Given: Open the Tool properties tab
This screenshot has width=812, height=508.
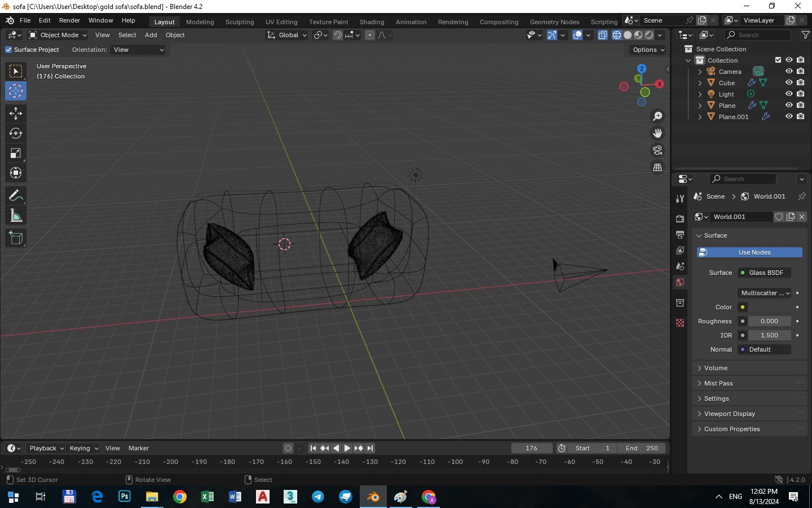Looking at the screenshot, I should point(680,198).
